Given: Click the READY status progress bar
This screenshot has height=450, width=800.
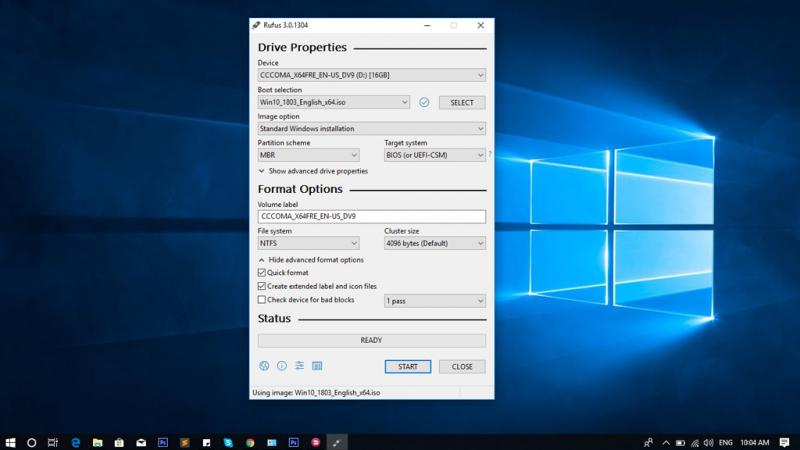Looking at the screenshot, I should pyautogui.click(x=371, y=340).
